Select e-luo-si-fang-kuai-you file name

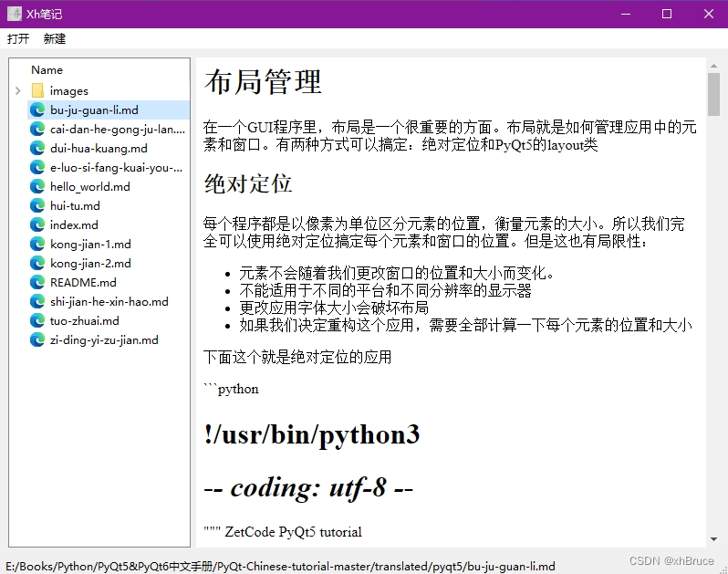[x=116, y=167]
